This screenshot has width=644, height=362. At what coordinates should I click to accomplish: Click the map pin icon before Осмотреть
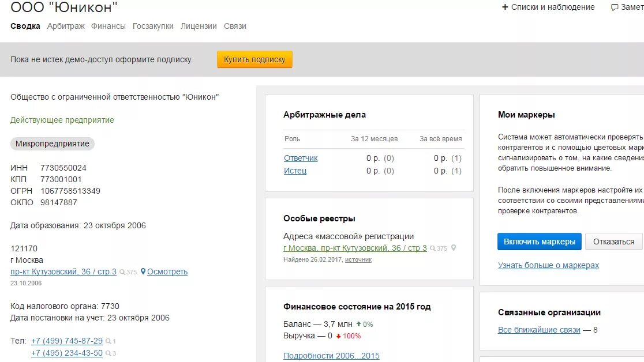[143, 271]
